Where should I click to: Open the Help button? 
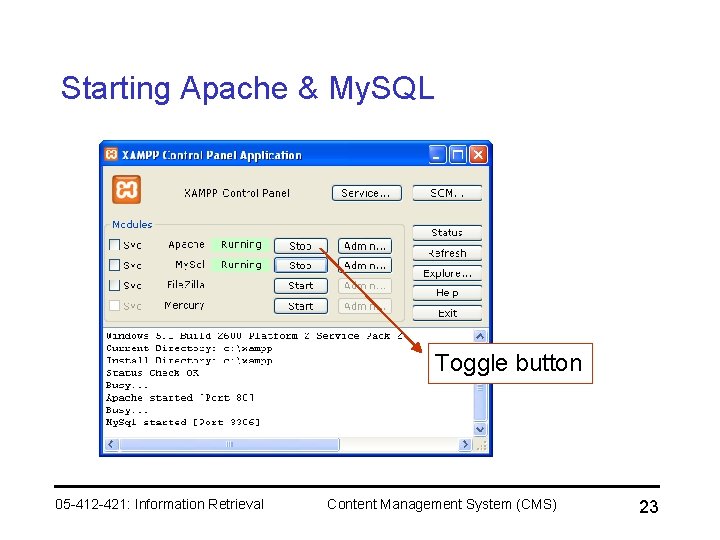click(x=447, y=292)
